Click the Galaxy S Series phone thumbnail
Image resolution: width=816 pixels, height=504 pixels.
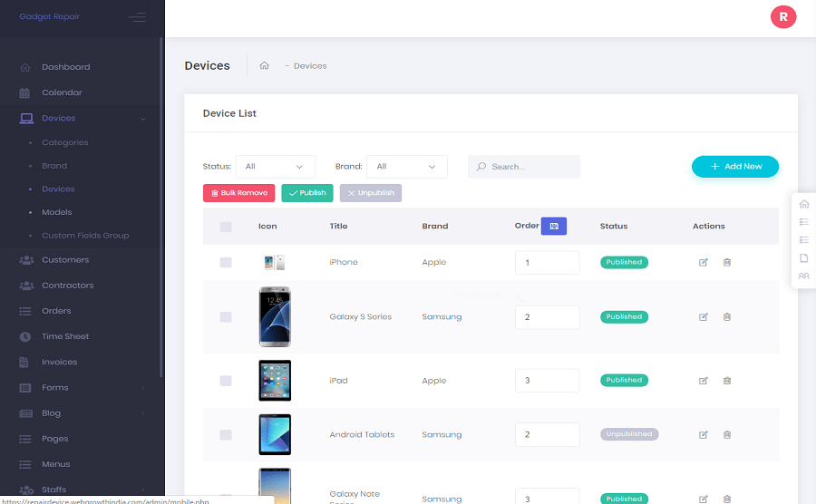(275, 316)
